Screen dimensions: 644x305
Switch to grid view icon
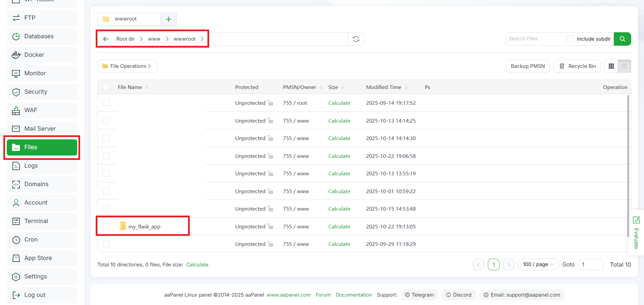click(x=611, y=66)
